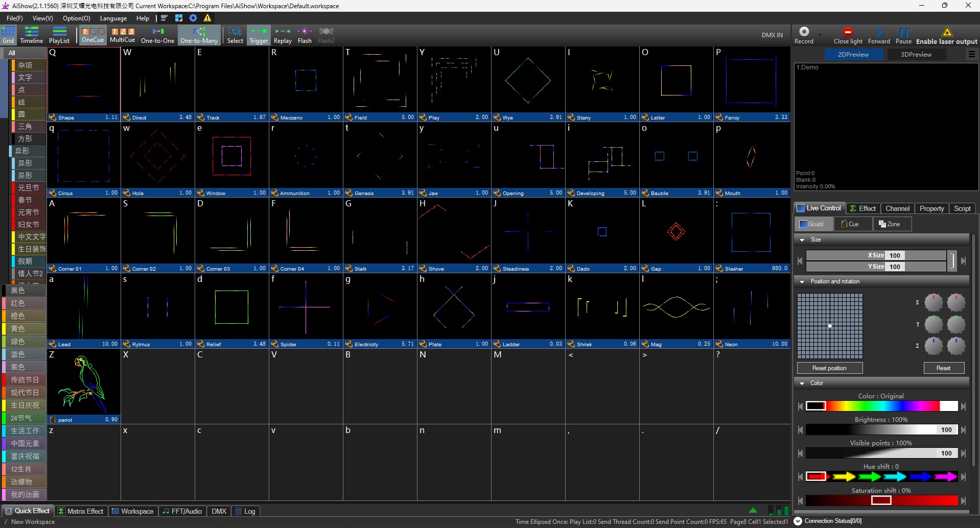The image size is (980, 528).
Task: Open the DMX bottom tab
Action: click(219, 511)
